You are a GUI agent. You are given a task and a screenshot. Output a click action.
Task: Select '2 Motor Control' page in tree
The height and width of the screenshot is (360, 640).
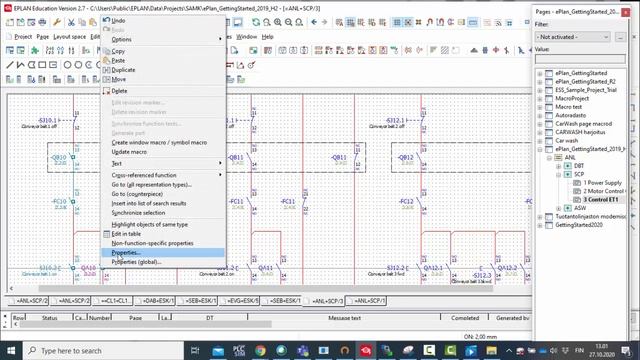[x=604, y=191]
